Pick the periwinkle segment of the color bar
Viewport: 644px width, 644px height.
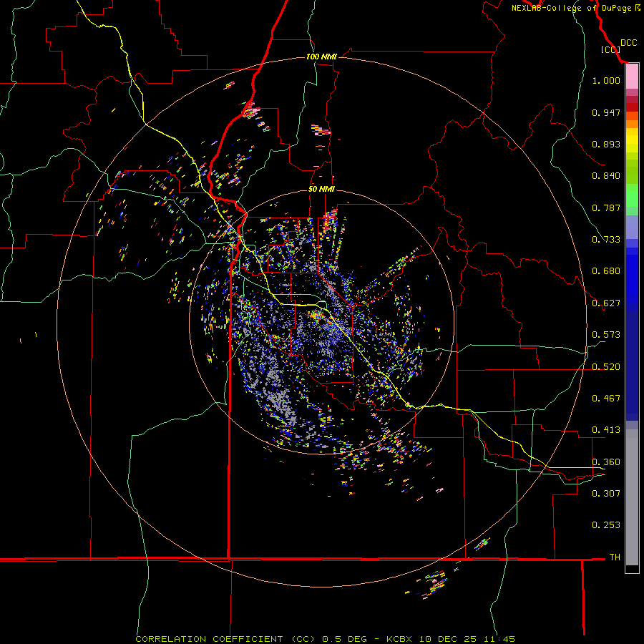tap(632, 227)
